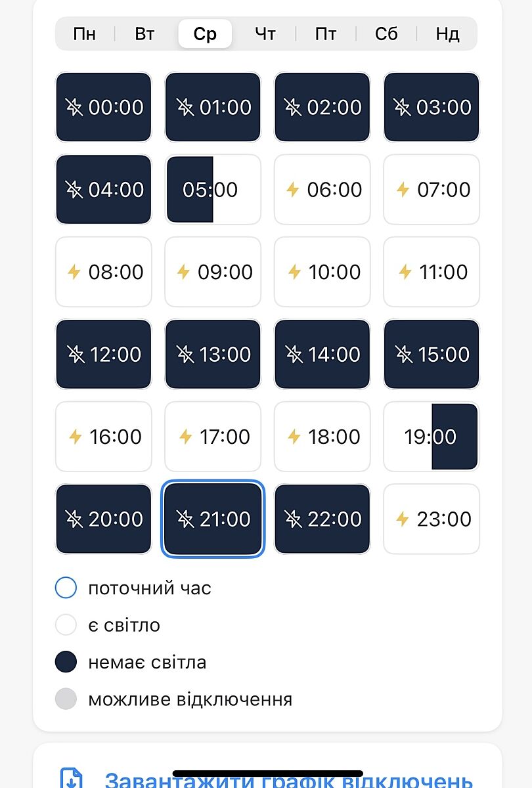Click the yellow lightning icon at 17:00
Image resolution: width=532 pixels, height=788 pixels.
(186, 437)
